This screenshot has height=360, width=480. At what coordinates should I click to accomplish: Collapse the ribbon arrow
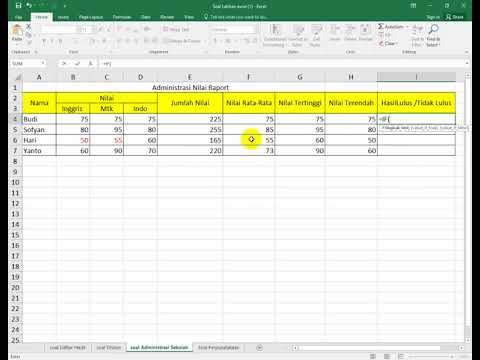(x=467, y=52)
